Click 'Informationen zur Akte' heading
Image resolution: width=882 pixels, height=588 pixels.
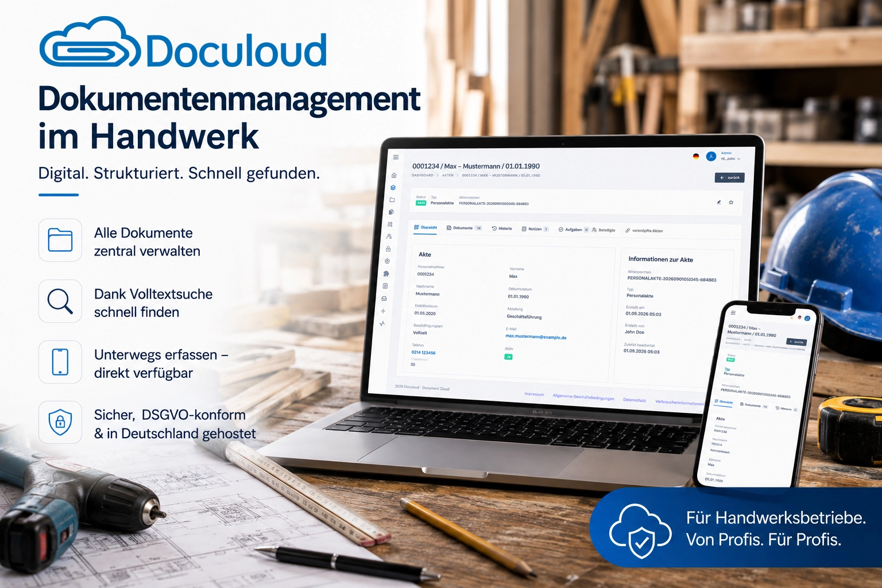660,260
